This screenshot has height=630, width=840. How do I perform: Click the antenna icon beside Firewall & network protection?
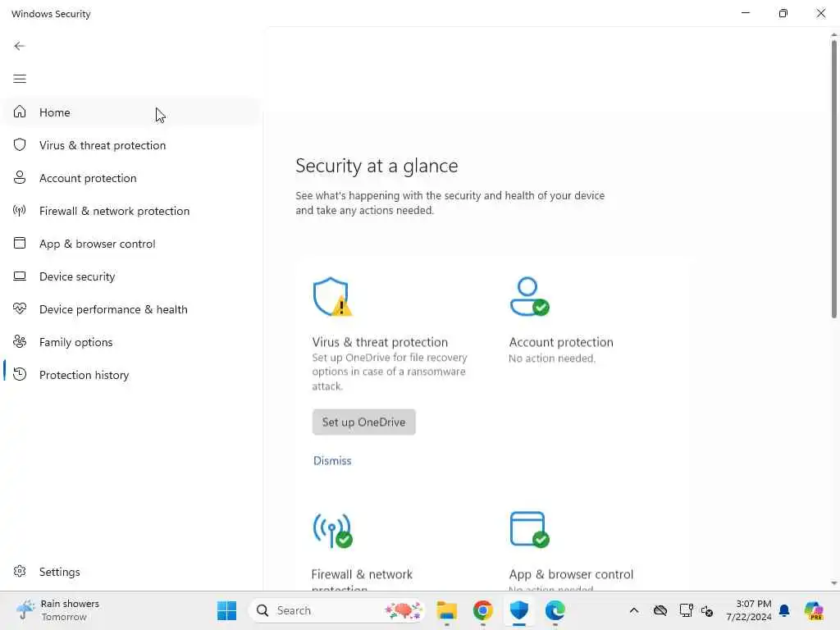20,210
